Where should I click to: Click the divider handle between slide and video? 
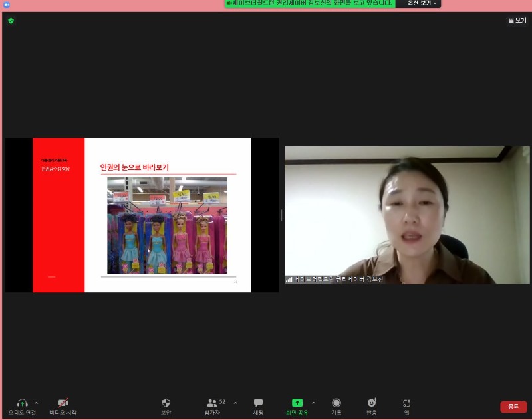pyautogui.click(x=282, y=215)
